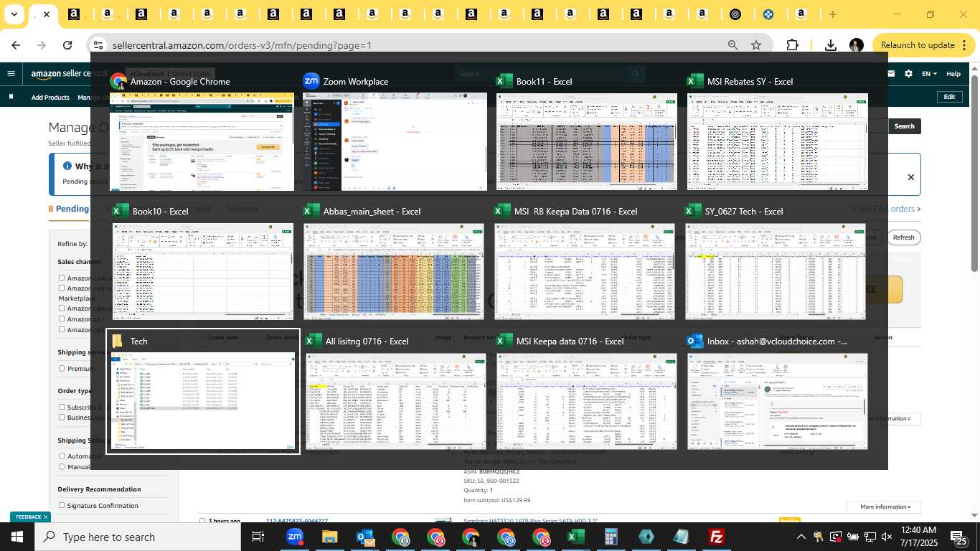Open FileZilla from the taskbar
Image resolution: width=980 pixels, height=551 pixels.
tap(716, 537)
